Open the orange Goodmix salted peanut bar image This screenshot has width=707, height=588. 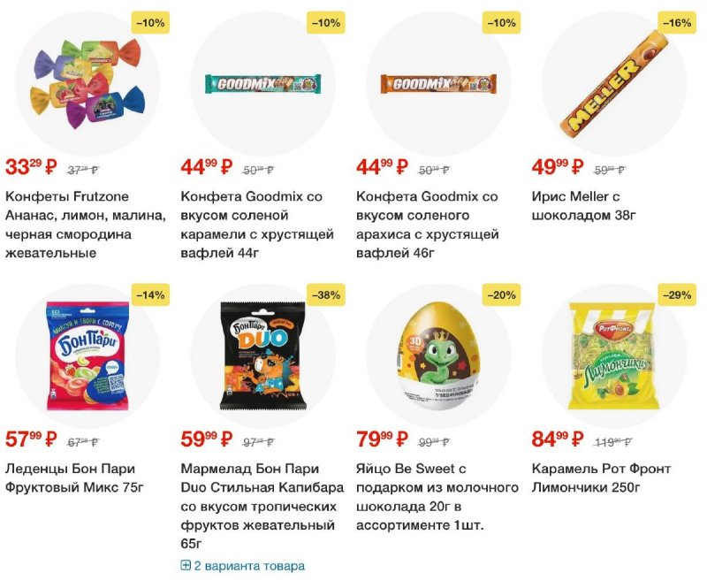[x=438, y=84]
